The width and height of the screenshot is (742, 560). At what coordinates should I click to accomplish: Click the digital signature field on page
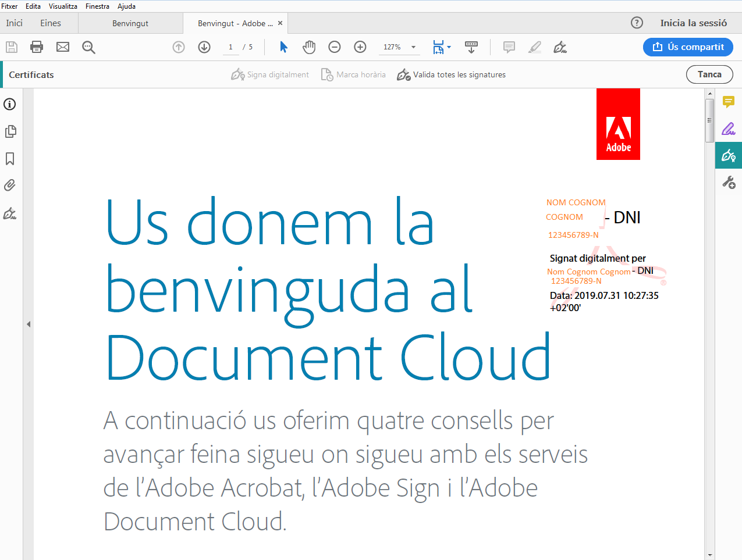coord(606,255)
